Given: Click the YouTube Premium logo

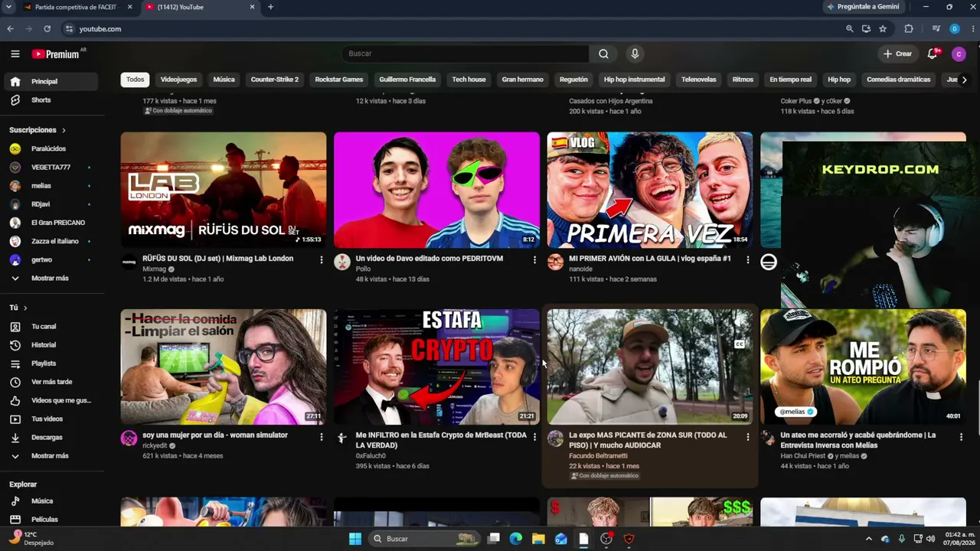Looking at the screenshot, I should pyautogui.click(x=56, y=54).
